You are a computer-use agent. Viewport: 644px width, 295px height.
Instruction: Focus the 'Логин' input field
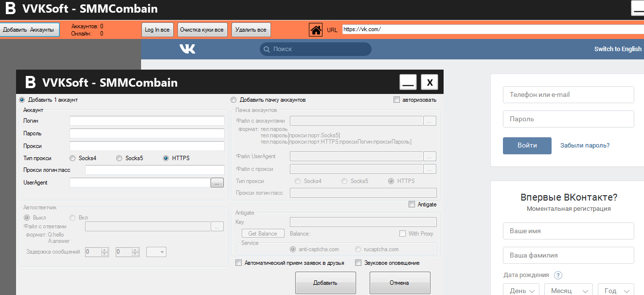pyautogui.click(x=147, y=121)
